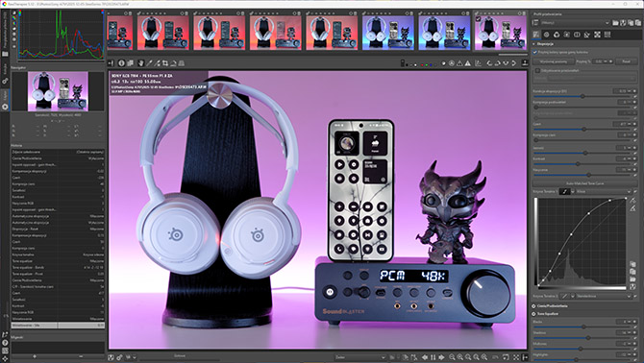644x363 pixels.
Task: Switch to the Metadata tab
Action: point(607,35)
